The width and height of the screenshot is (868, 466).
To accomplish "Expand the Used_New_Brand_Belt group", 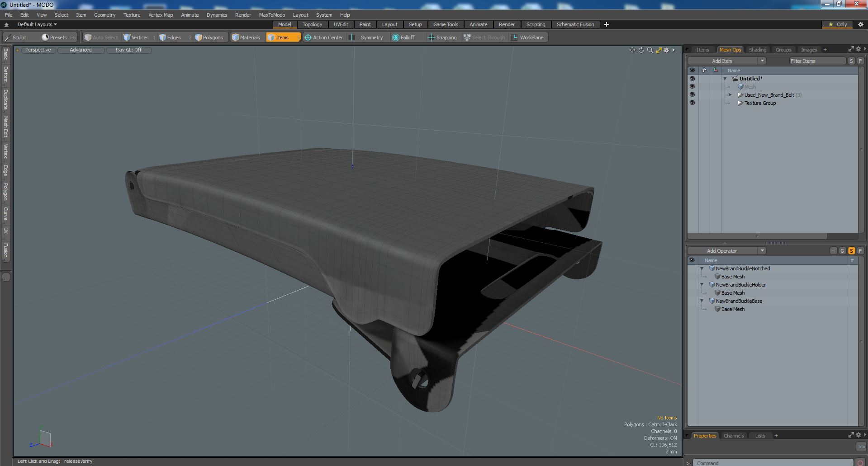I will click(x=730, y=95).
